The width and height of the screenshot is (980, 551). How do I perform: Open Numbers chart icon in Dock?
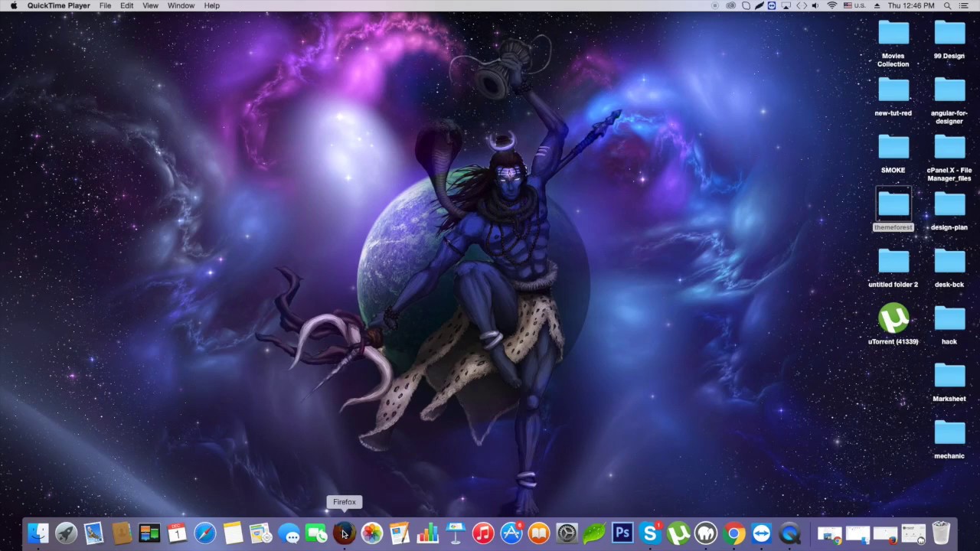428,533
